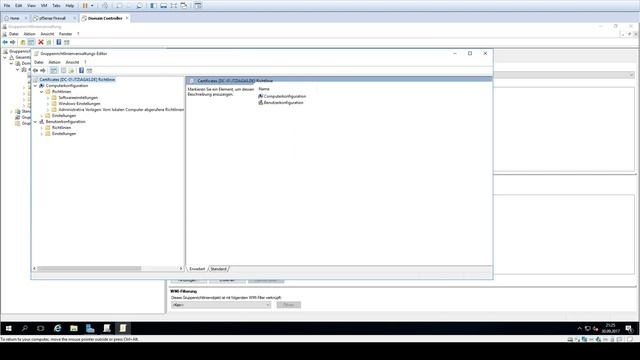Open Datei menu in Gruppenrichtlinienverwaltung window

(x=13, y=34)
